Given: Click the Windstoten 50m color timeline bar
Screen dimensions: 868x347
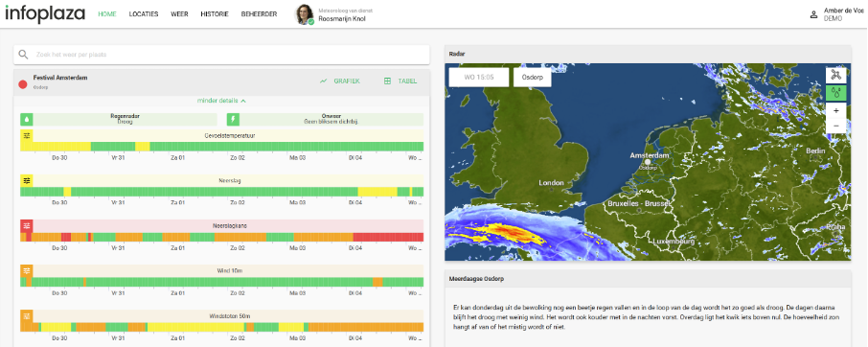Looking at the screenshot, I should [x=222, y=327].
